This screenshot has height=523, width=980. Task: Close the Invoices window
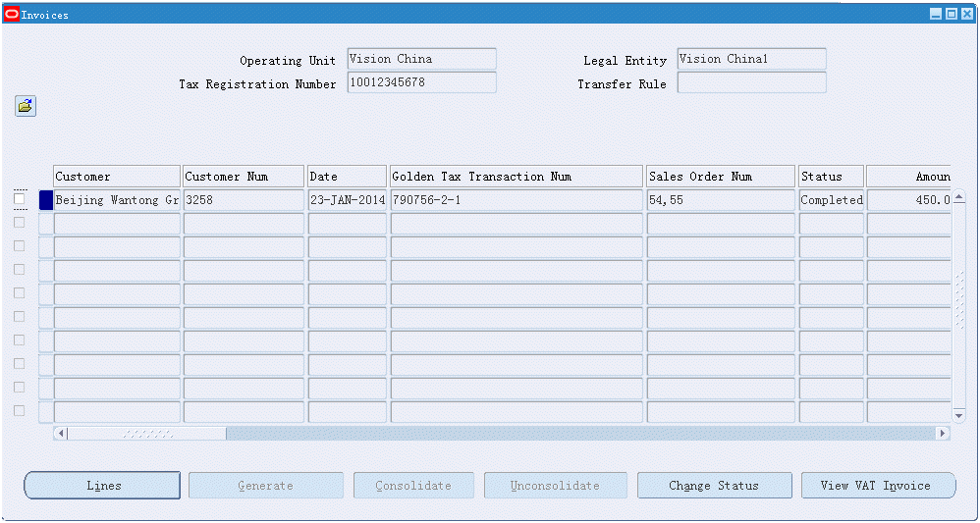pyautogui.click(x=967, y=15)
